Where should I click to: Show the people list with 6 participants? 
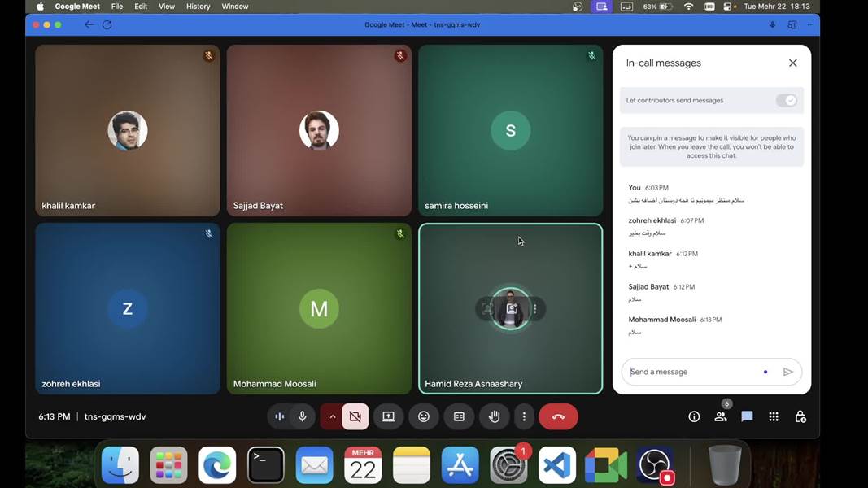coord(721,416)
